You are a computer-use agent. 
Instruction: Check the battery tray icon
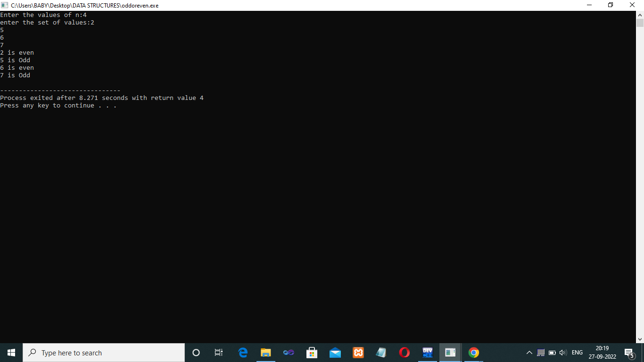coord(552,353)
